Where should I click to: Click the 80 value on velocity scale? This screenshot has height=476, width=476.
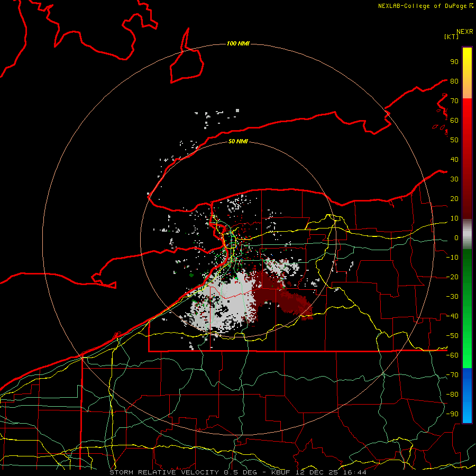coord(454,81)
